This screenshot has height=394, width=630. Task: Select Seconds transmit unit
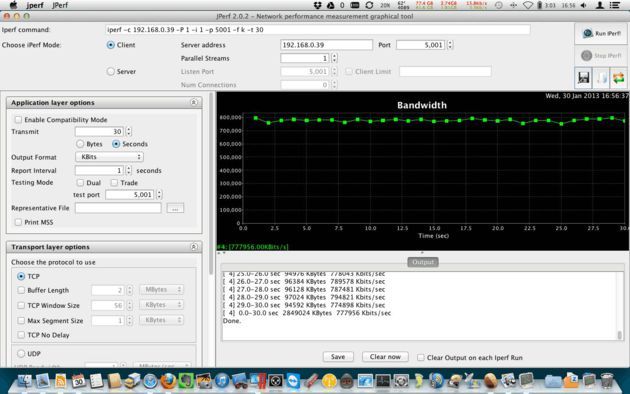tap(116, 144)
